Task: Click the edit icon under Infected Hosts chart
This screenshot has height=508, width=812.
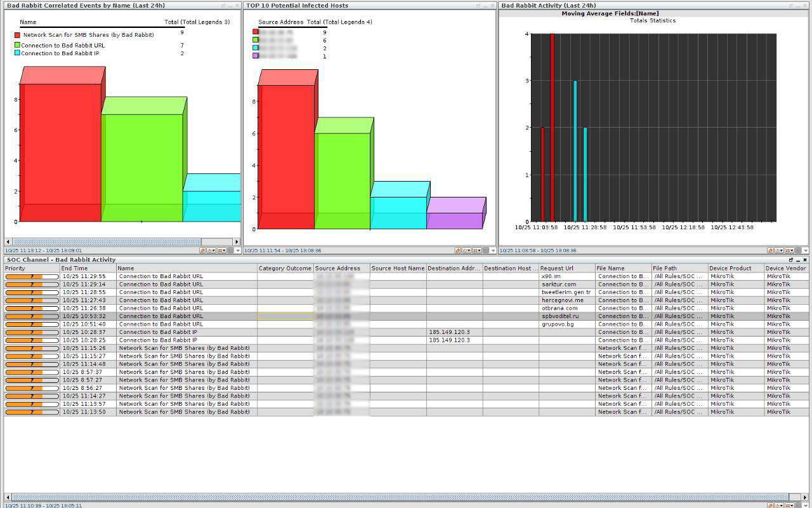Action: 458,250
